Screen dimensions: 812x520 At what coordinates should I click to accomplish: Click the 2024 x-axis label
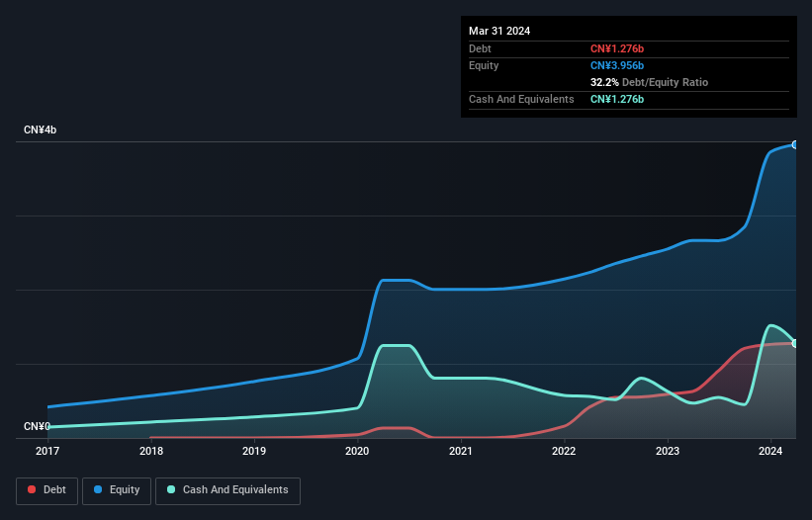[x=770, y=451]
